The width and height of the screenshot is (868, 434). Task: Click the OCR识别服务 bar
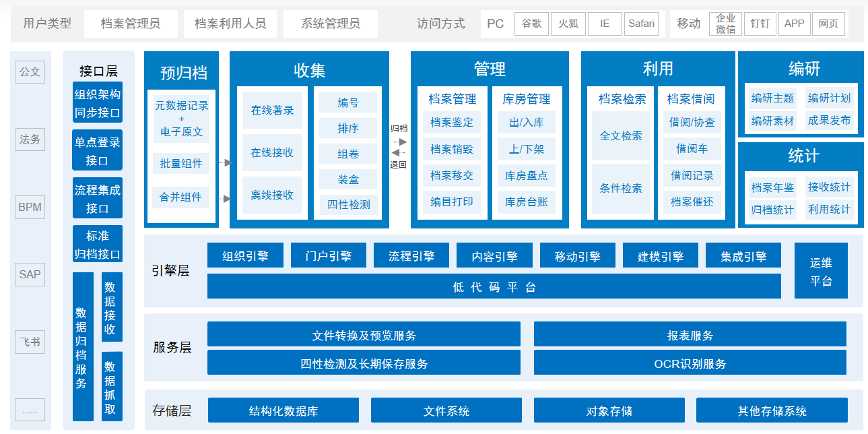(690, 363)
